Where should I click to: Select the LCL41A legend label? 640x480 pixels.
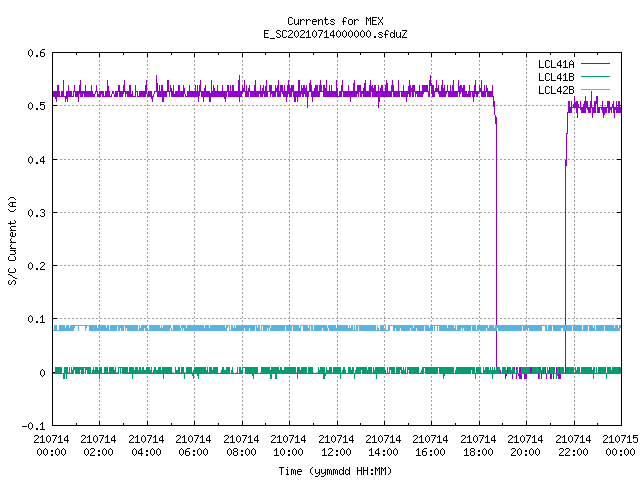(556, 64)
